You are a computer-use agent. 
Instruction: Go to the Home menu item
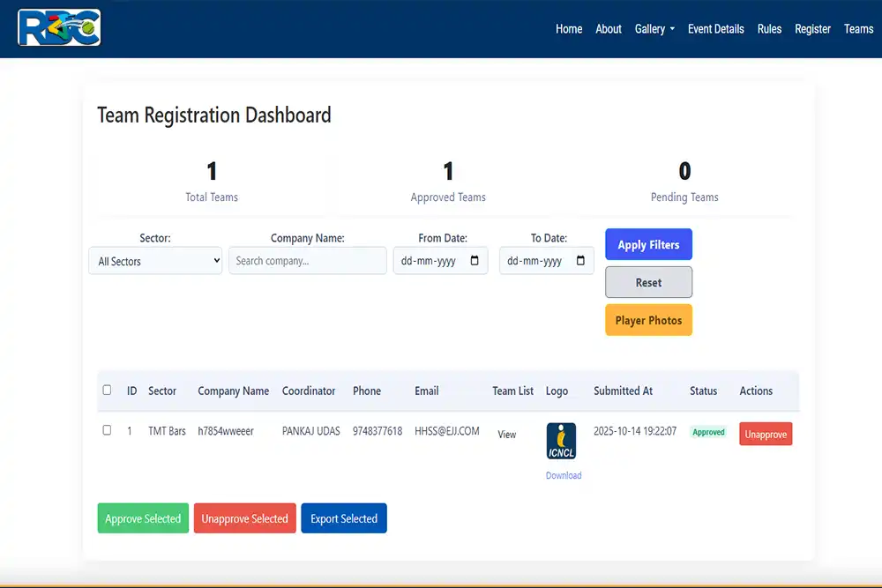[569, 29]
